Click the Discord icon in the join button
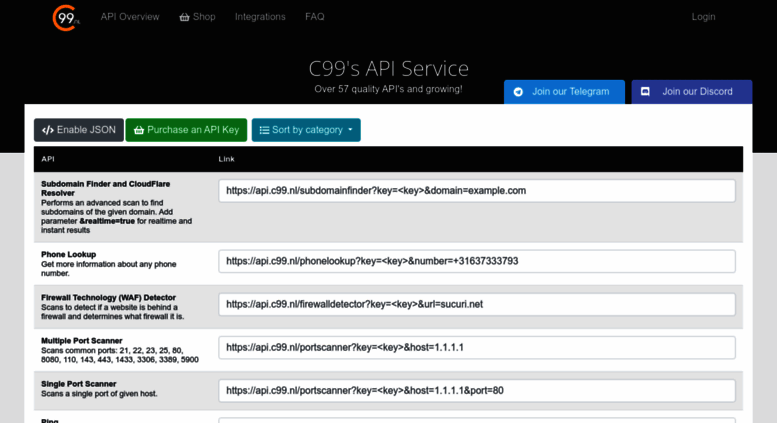 click(x=645, y=92)
